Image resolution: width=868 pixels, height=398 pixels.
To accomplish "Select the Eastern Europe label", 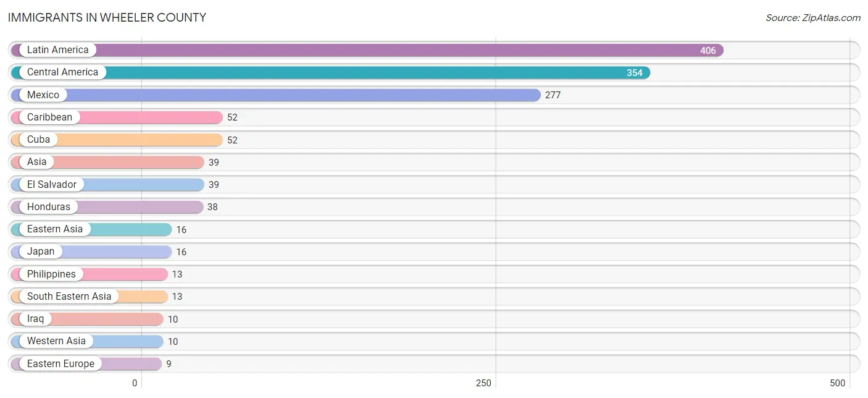I will coord(61,363).
